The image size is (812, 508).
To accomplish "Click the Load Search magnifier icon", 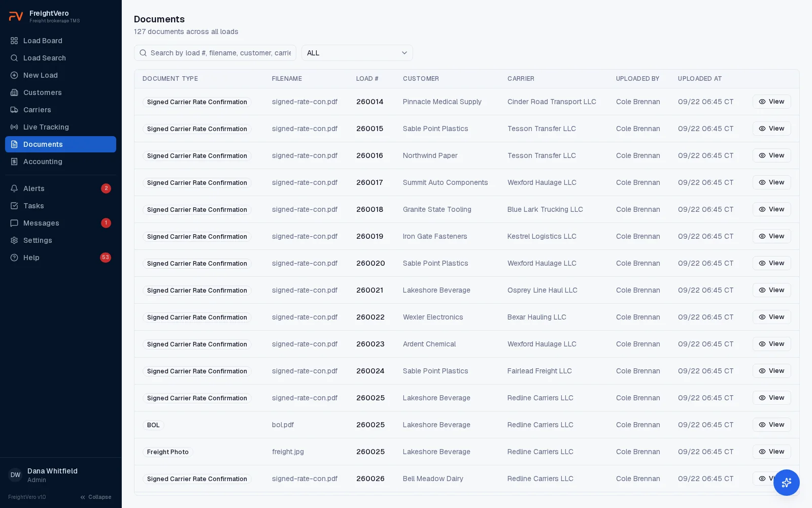I will (x=14, y=58).
